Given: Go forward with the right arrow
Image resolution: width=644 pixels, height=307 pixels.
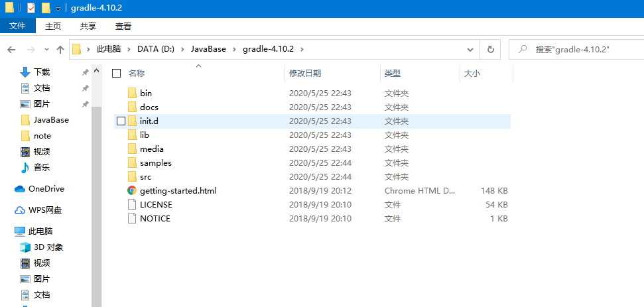Looking at the screenshot, I should [31, 50].
